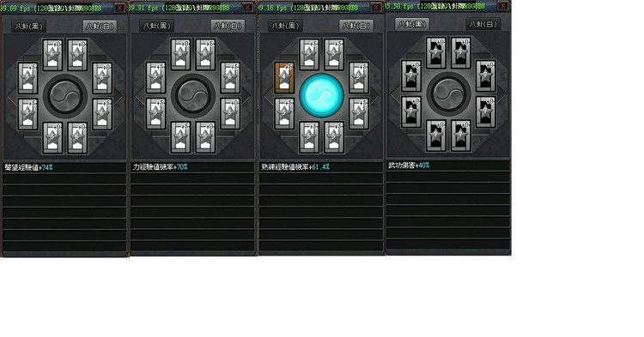Screen dimensions: 644x337
Task: Click yin-yang orb in the 武功傷害 panel
Action: point(449,93)
